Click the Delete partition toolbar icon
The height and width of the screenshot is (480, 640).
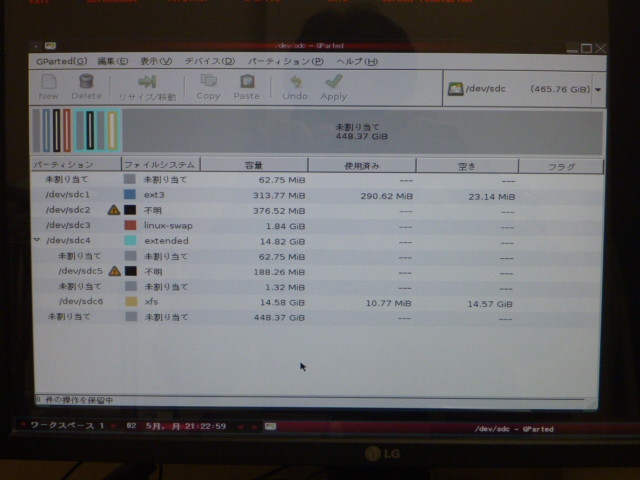[86, 81]
